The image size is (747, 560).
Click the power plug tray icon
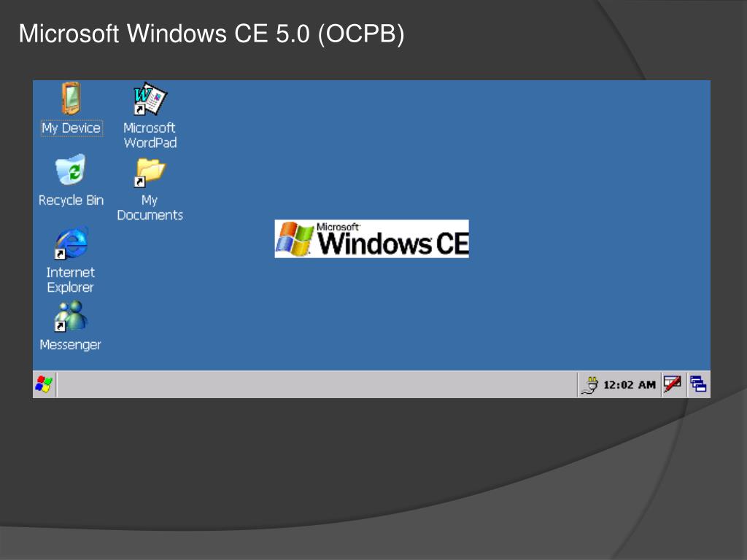tap(589, 385)
